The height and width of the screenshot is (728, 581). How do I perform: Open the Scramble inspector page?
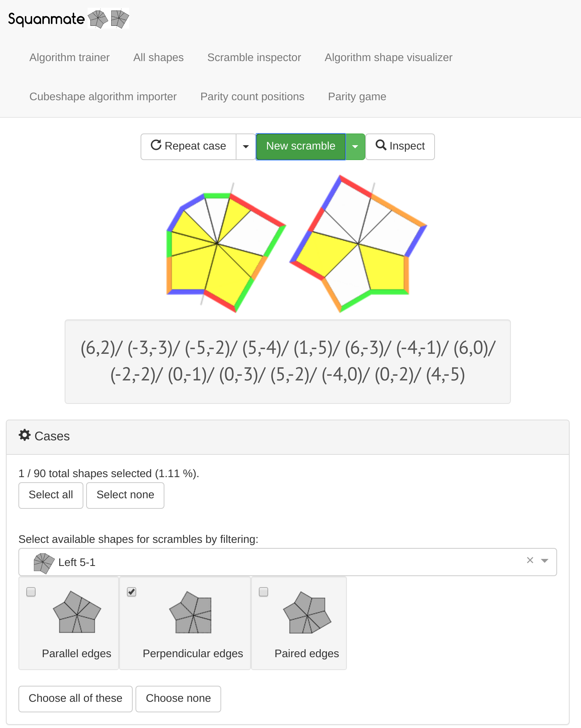(254, 58)
